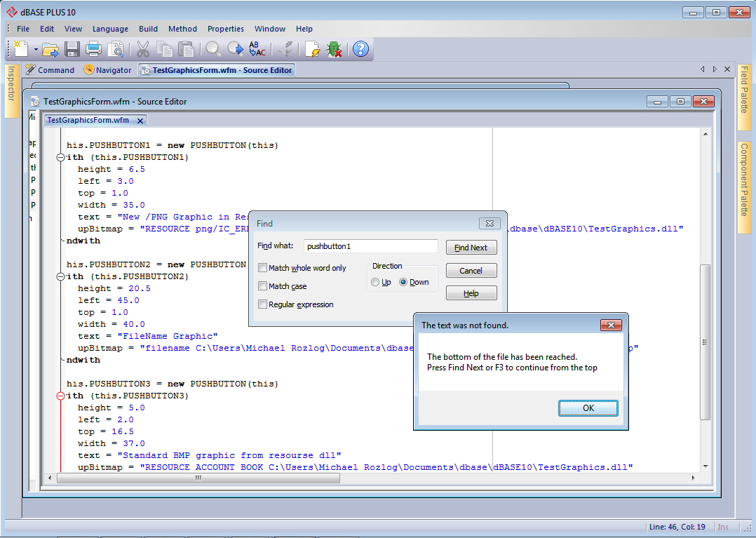Click the Print Preview icon
This screenshot has height=538, width=756.
point(116,49)
